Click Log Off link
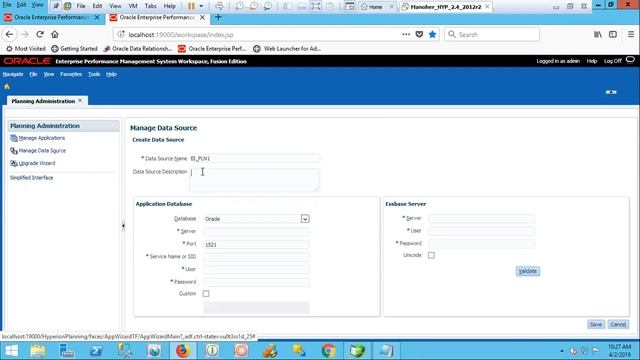 point(613,61)
